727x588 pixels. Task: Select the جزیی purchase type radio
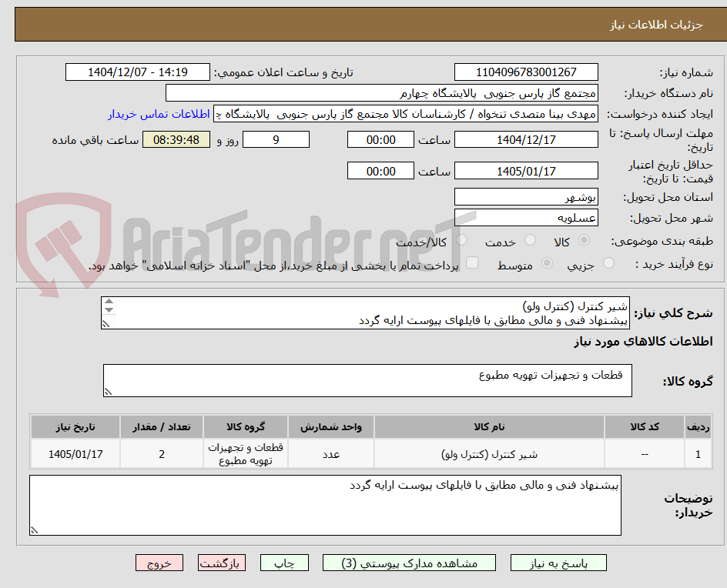point(608,263)
